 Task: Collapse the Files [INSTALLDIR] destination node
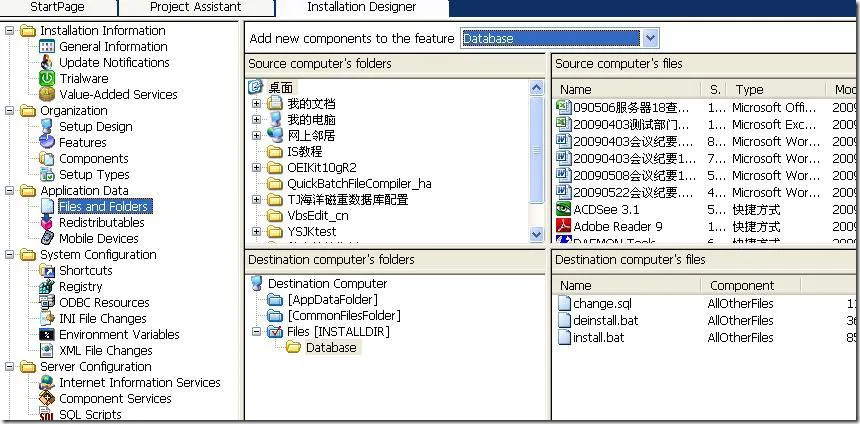tap(257, 331)
